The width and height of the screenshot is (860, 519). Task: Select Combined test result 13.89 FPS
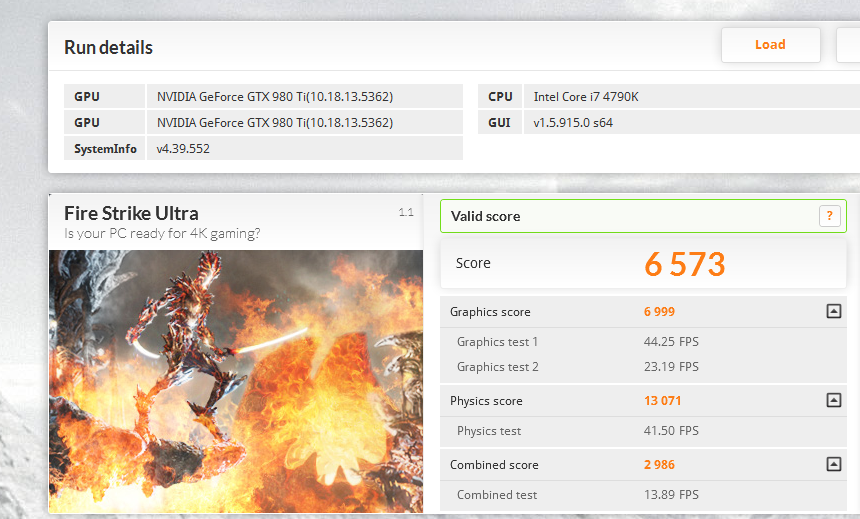coord(671,495)
